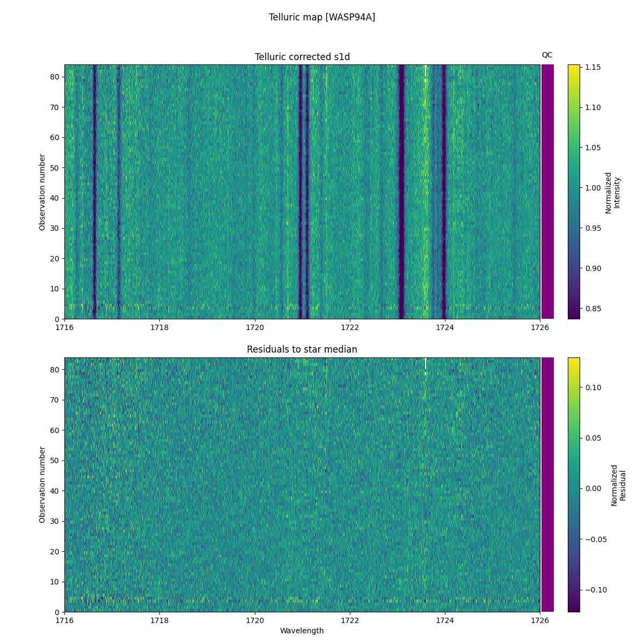This screenshot has width=644, height=644.
Task: Click the 0.85 tick on the intensity colorbar
Action: coord(593,309)
